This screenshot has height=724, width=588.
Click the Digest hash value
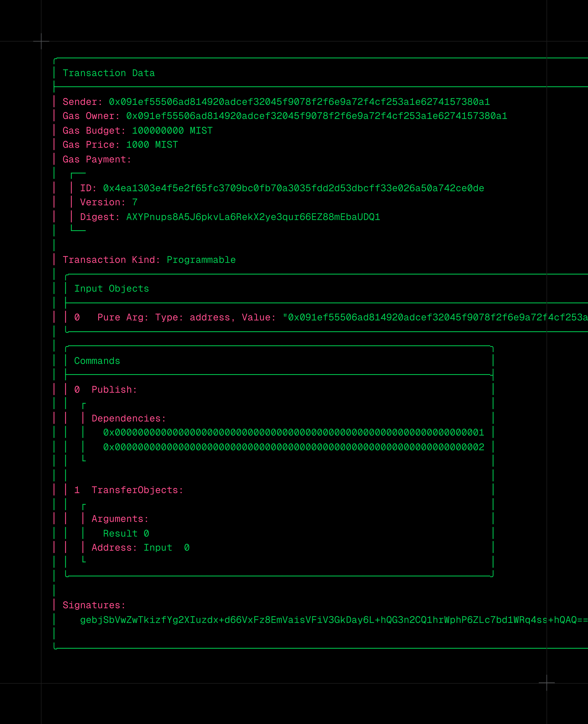coord(253,217)
